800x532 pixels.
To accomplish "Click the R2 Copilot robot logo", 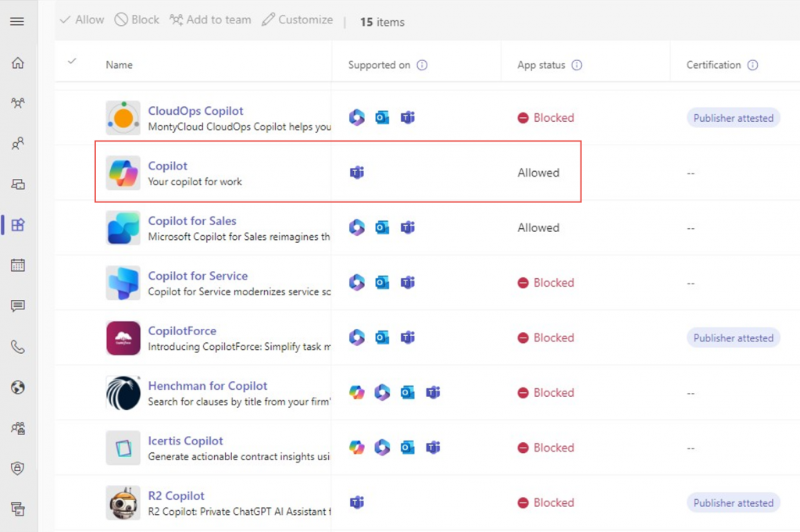I will pyautogui.click(x=123, y=503).
